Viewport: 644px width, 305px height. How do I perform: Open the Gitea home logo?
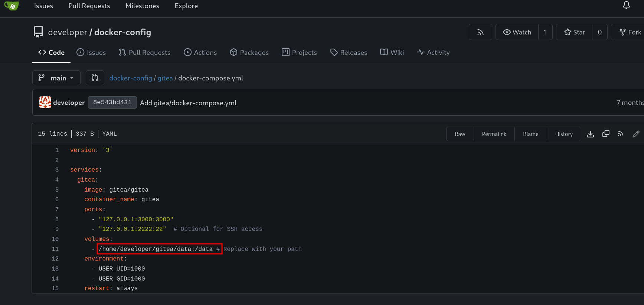[12, 6]
